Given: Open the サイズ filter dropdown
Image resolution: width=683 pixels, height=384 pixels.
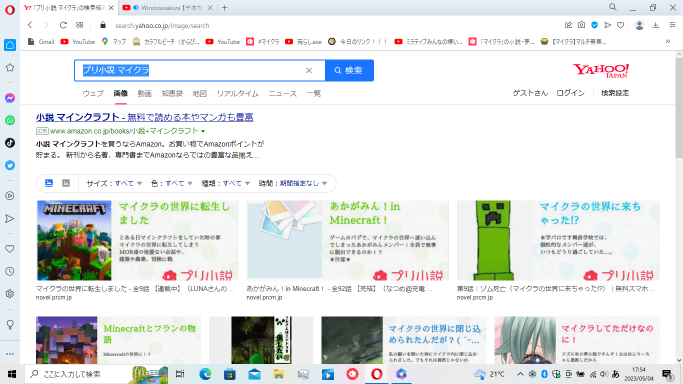Looking at the screenshot, I should [x=114, y=183].
